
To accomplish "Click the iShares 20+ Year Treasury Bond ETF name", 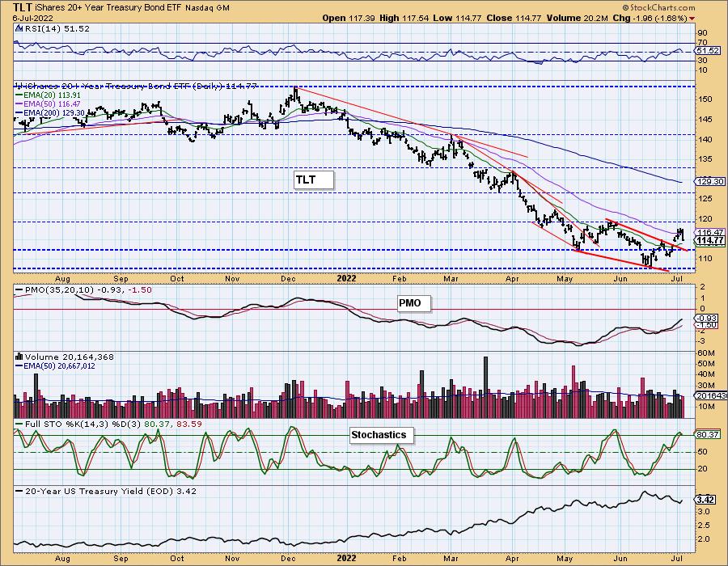I will [x=108, y=8].
